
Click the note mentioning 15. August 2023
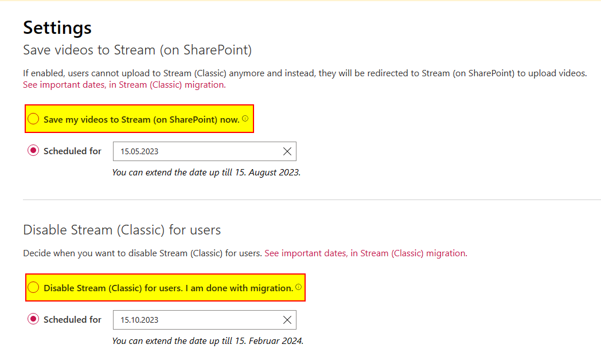206,172
